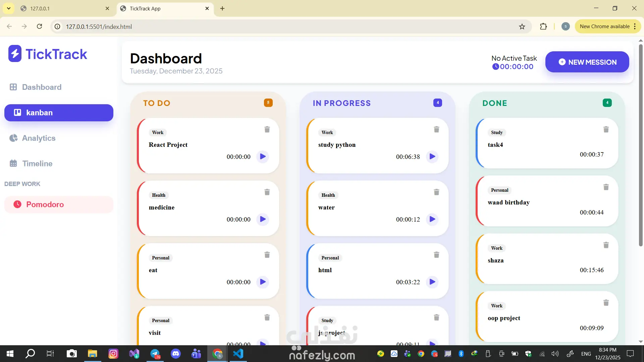Viewport: 644px width, 362px height.
Task: Delete the shaza done task
Action: [606, 245]
